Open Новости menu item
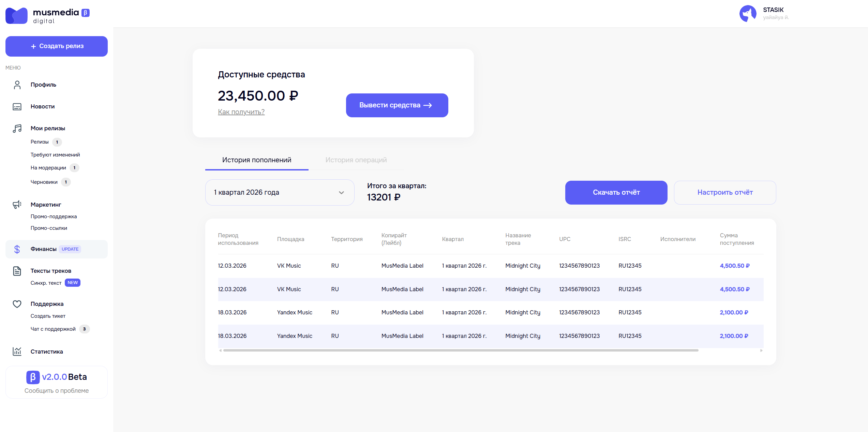This screenshot has height=432, width=868. 43,107
